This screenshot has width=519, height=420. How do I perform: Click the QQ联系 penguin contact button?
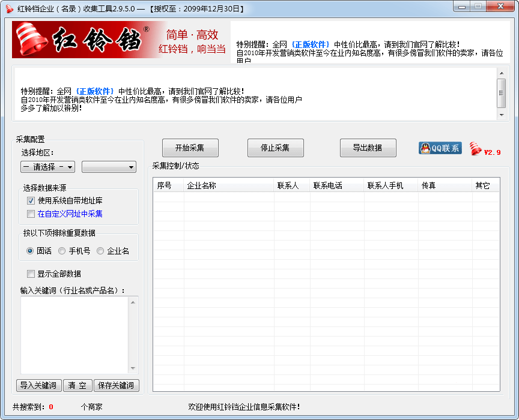click(440, 148)
